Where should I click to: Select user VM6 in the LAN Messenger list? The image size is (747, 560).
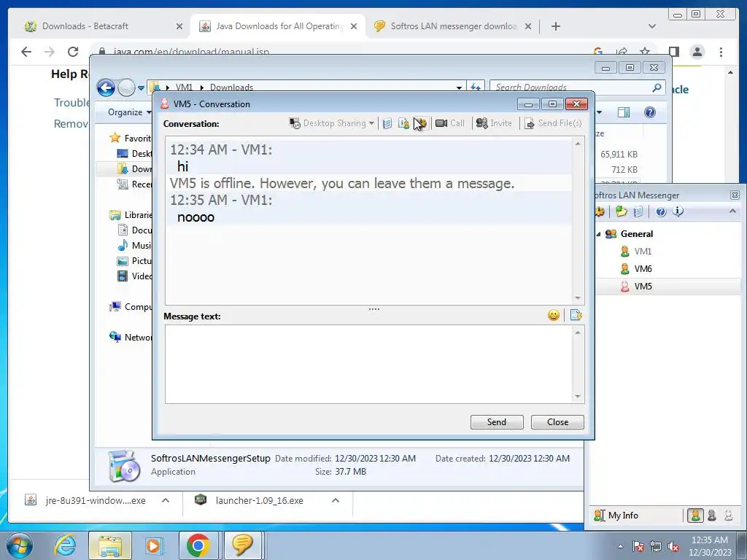click(643, 268)
